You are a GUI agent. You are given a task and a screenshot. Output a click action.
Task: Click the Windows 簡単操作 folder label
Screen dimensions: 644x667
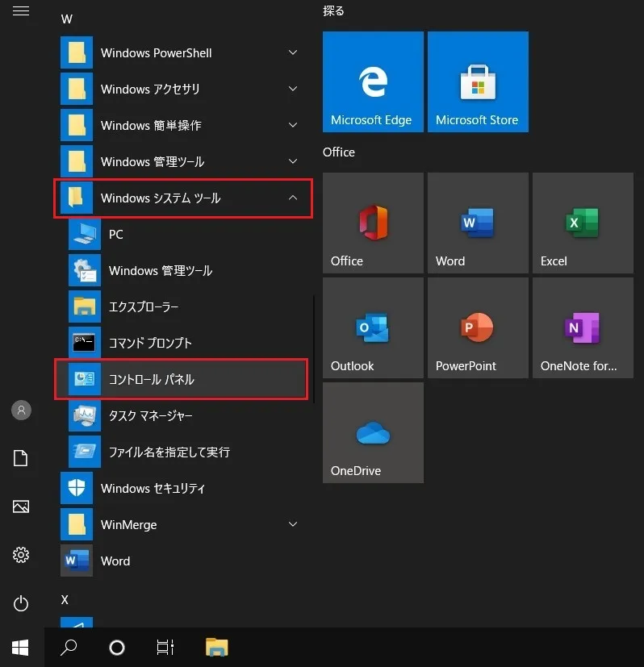click(x=151, y=125)
